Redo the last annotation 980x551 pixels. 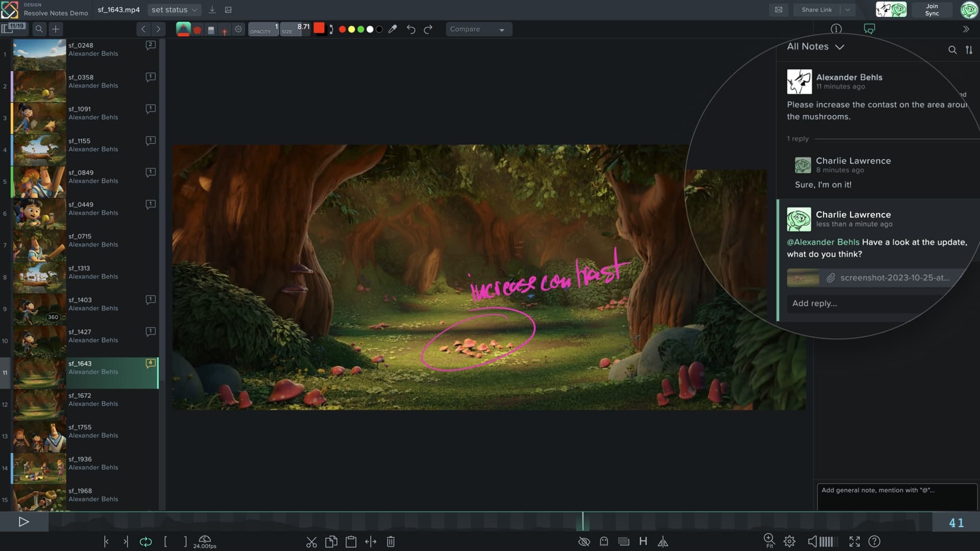(428, 30)
